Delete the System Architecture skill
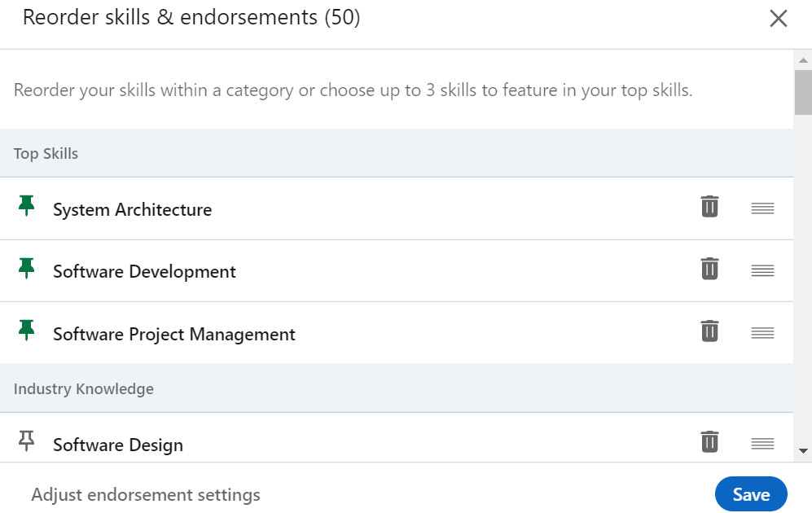812x513 pixels. tap(709, 207)
